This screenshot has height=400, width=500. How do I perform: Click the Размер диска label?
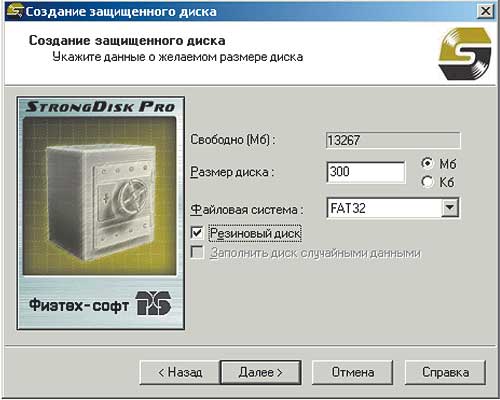pyautogui.click(x=232, y=172)
